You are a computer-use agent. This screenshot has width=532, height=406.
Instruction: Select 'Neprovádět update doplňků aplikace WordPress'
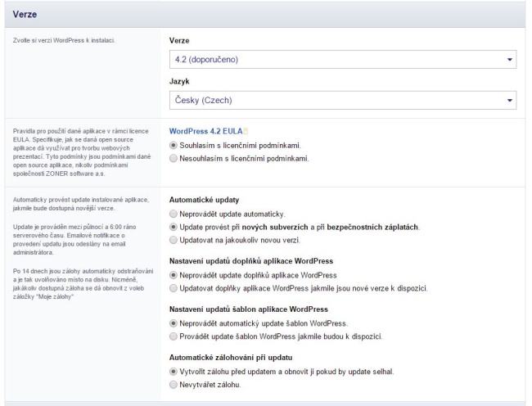point(173,275)
